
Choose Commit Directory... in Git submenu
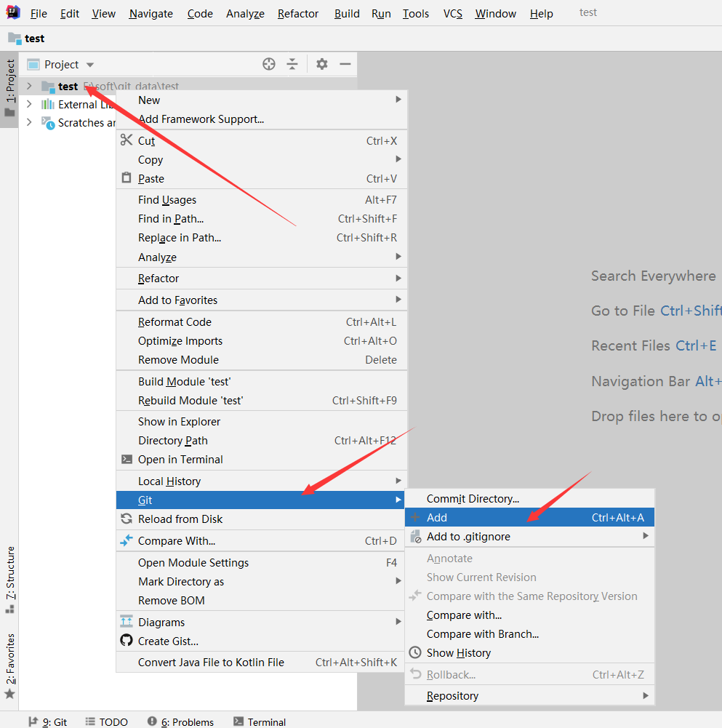(530, 499)
